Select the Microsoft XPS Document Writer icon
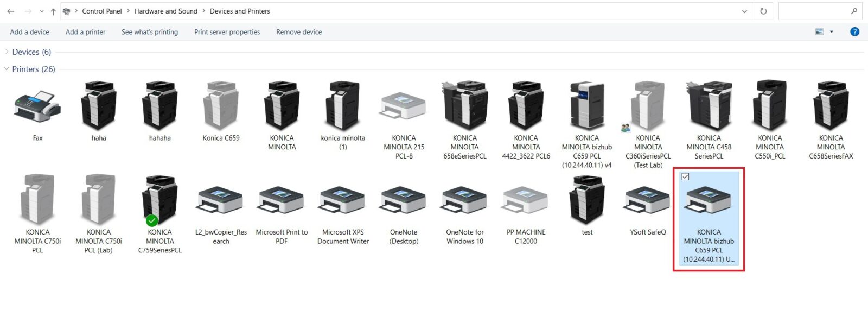Screen dimensions: 868x316 (342, 201)
